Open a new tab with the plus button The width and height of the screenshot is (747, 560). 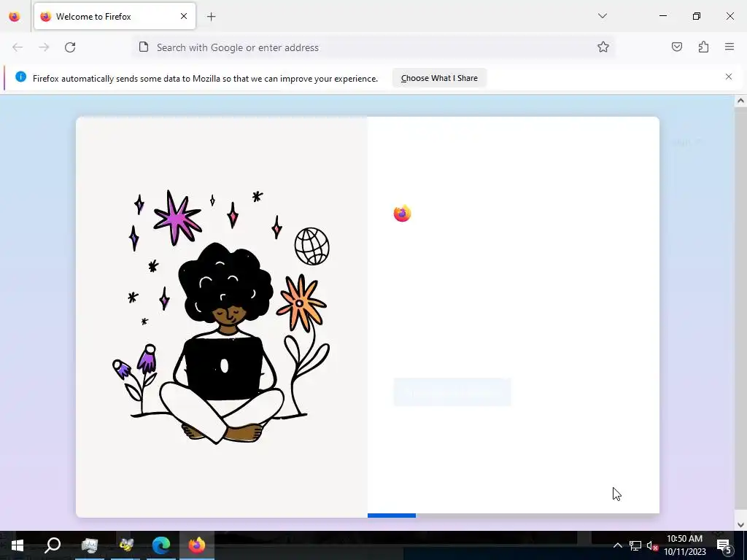click(x=211, y=17)
